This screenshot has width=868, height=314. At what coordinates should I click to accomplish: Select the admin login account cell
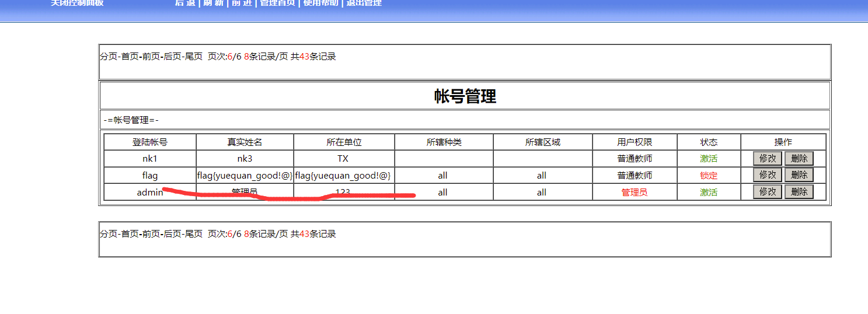click(x=150, y=192)
